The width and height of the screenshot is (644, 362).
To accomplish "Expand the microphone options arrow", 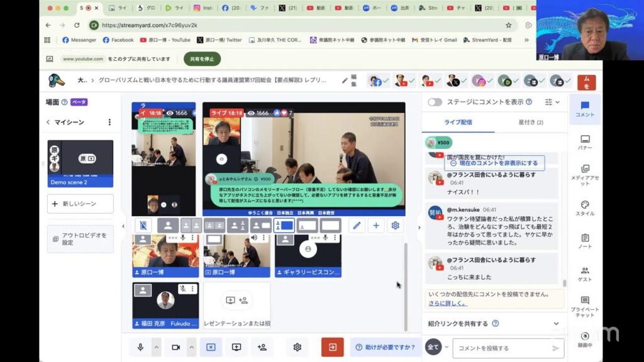I will pyautogui.click(x=157, y=347).
